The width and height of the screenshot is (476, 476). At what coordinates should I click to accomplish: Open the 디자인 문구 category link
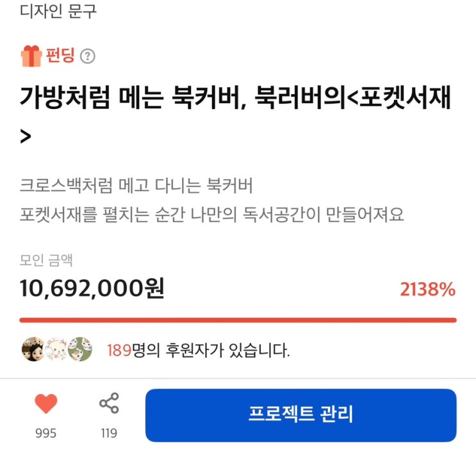pos(58,11)
